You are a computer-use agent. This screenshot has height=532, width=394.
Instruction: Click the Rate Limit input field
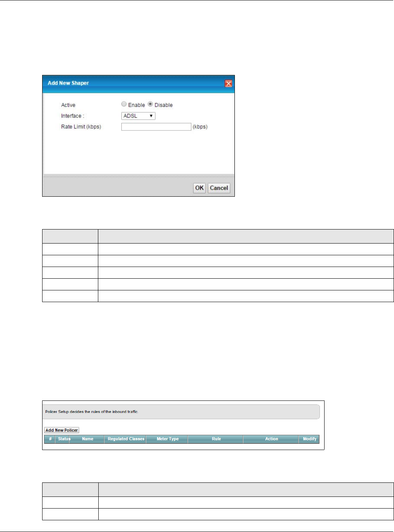[156, 126]
